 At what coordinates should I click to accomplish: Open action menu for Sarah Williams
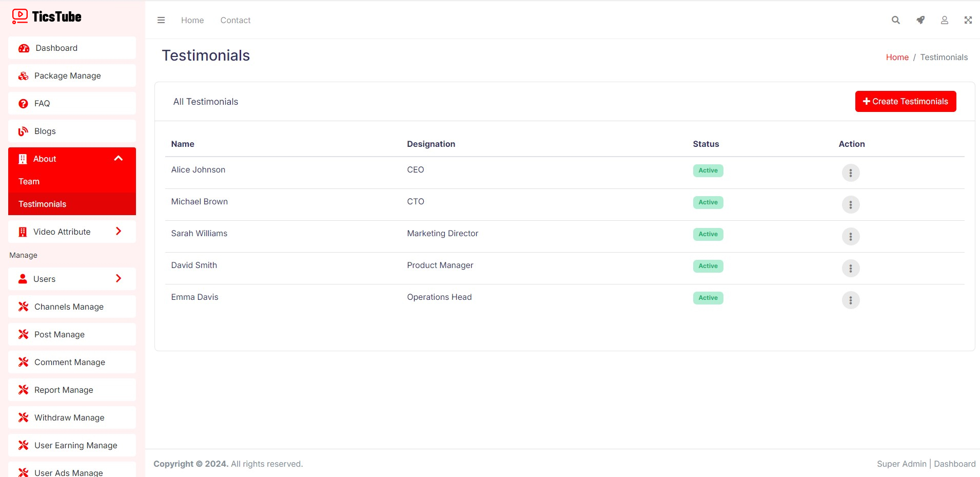(850, 237)
